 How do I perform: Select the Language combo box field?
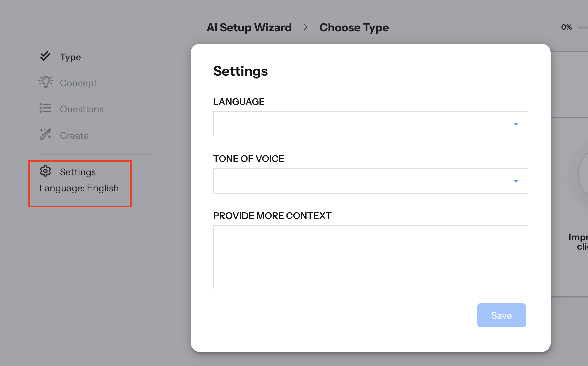click(362, 124)
